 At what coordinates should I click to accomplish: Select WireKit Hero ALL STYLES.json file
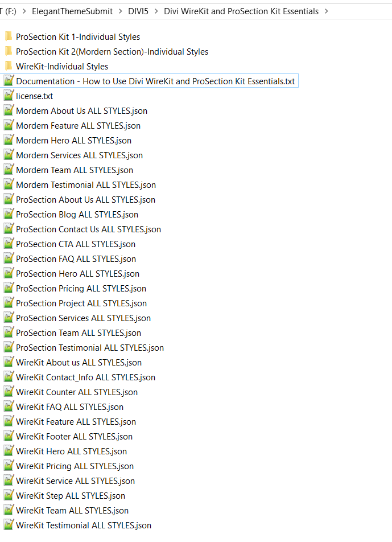(x=72, y=451)
